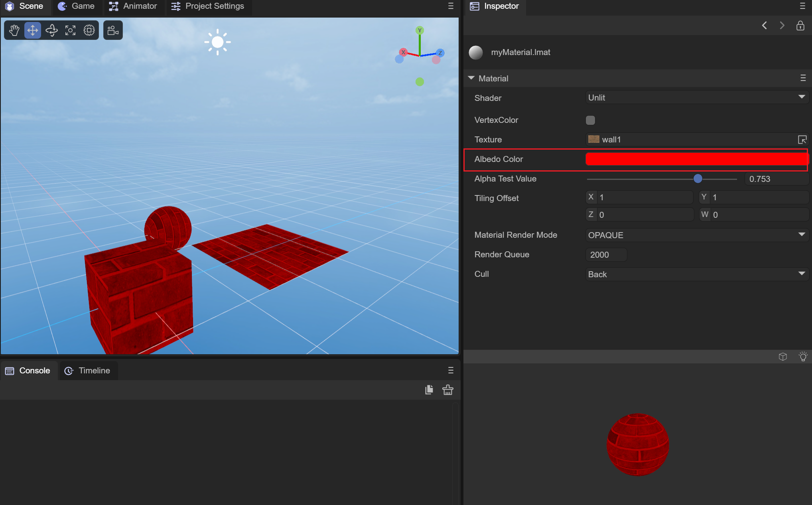Click the Inspector lock icon
This screenshot has height=505, width=812.
(800, 26)
